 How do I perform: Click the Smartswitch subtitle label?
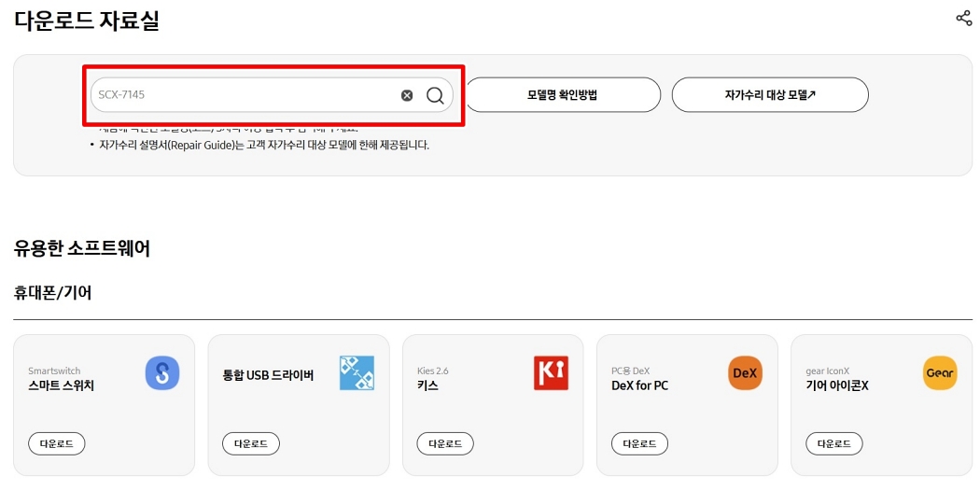click(x=54, y=371)
